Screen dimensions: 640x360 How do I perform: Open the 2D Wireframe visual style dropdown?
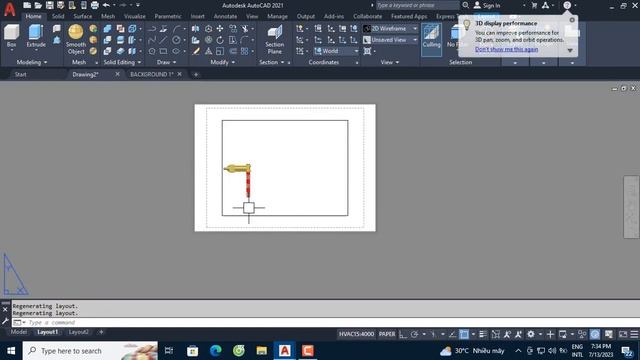click(390, 29)
